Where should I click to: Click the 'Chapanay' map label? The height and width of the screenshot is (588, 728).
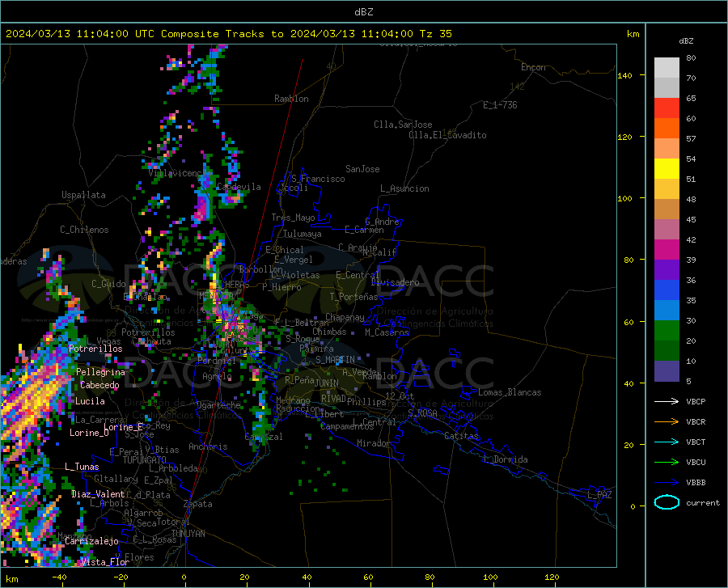(345, 317)
